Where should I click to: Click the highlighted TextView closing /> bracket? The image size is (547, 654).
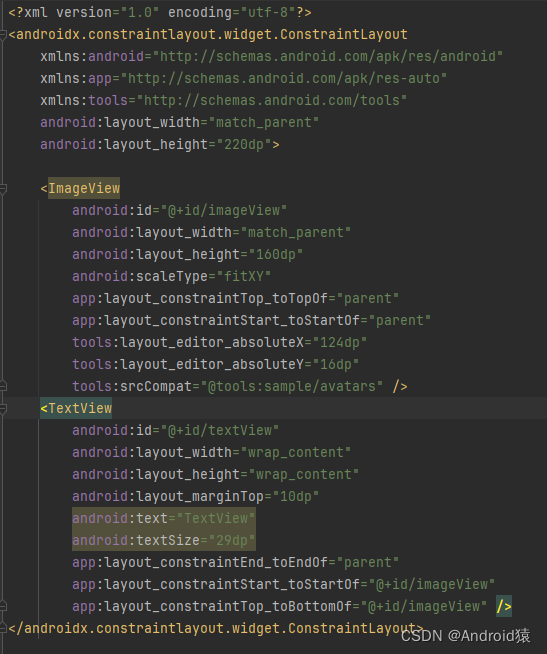504,606
